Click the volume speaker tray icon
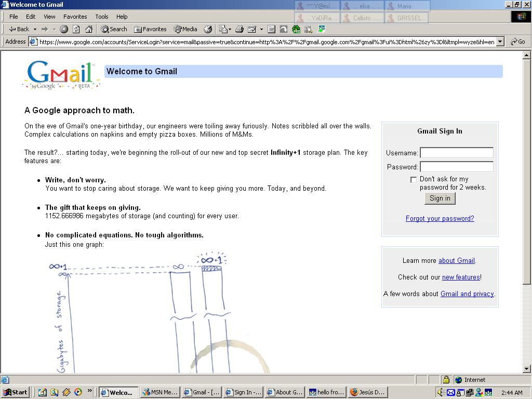This screenshot has height=399, width=532. [x=441, y=393]
